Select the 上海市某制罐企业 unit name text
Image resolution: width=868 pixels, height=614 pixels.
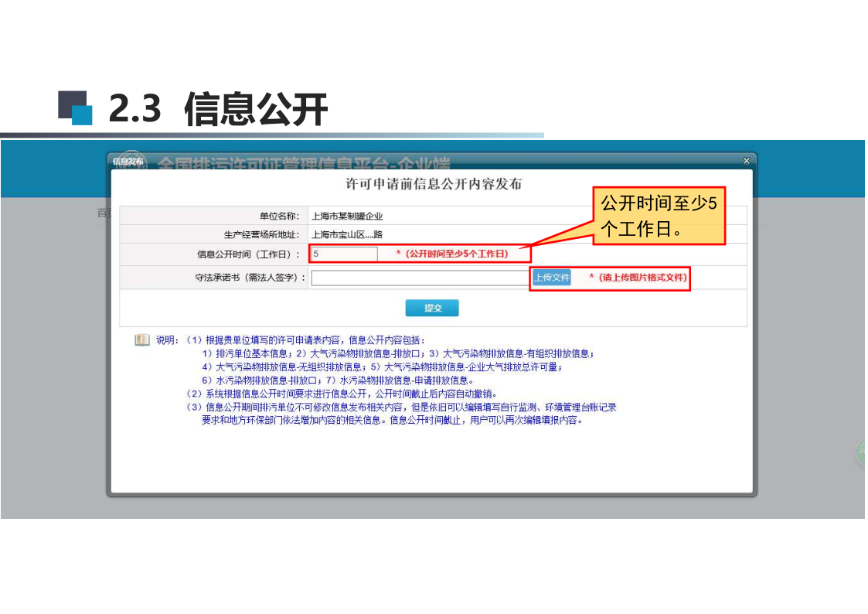point(348,216)
